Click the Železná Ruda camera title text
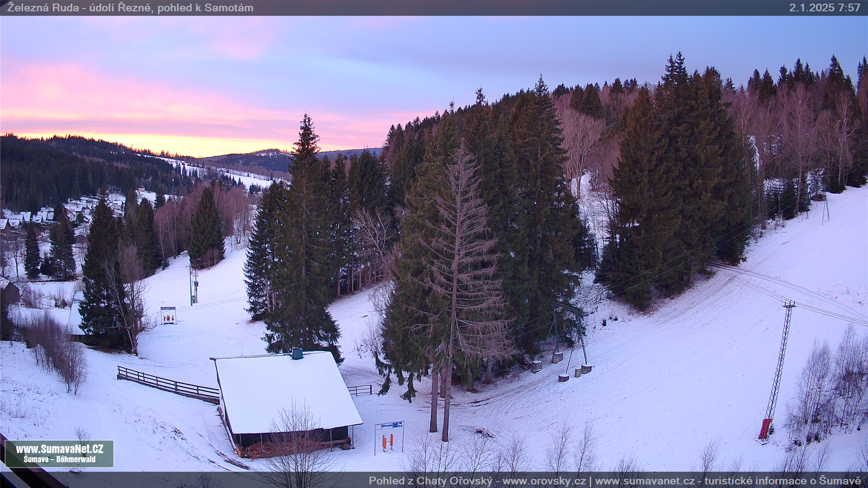This screenshot has height=488, width=868. tap(130, 8)
